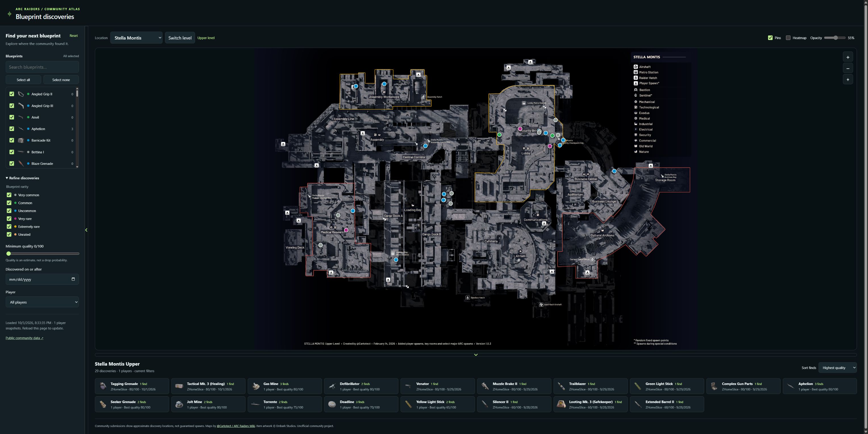This screenshot has width=868, height=434.
Task: Click the Search blueprints input field
Action: (42, 67)
